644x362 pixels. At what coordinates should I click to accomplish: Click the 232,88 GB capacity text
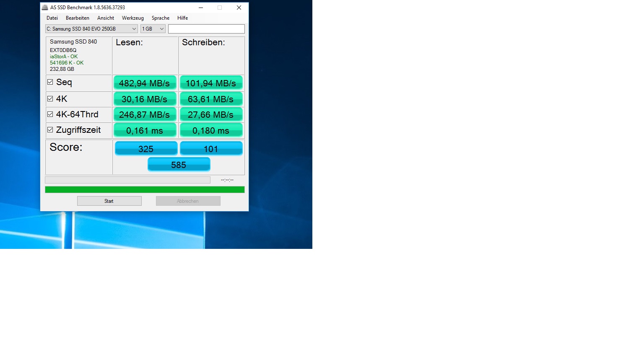click(x=62, y=69)
